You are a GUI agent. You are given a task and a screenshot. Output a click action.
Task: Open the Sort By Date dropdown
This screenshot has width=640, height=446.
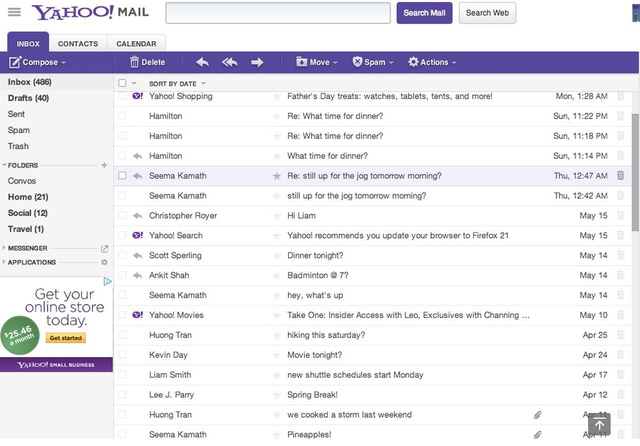pyautogui.click(x=177, y=84)
